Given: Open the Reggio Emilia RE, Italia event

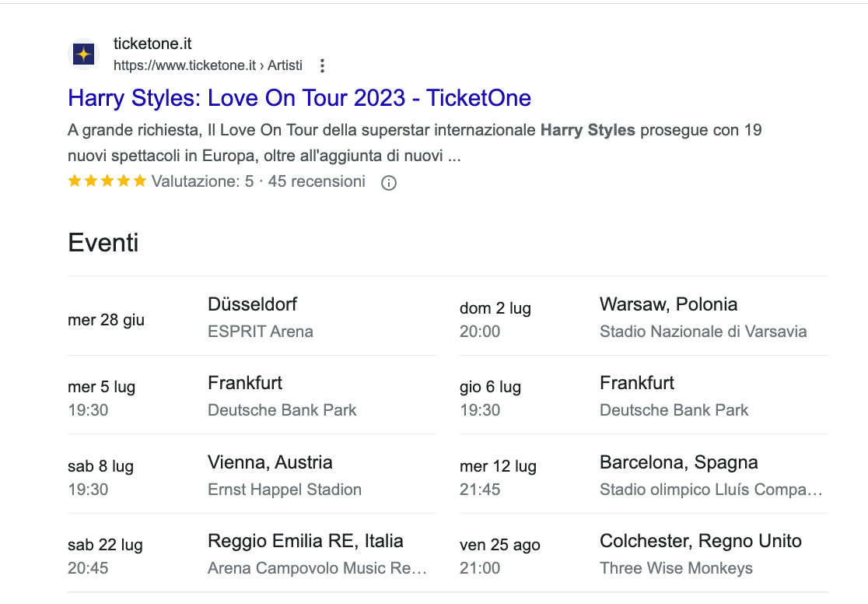Looking at the screenshot, I should pos(252,553).
